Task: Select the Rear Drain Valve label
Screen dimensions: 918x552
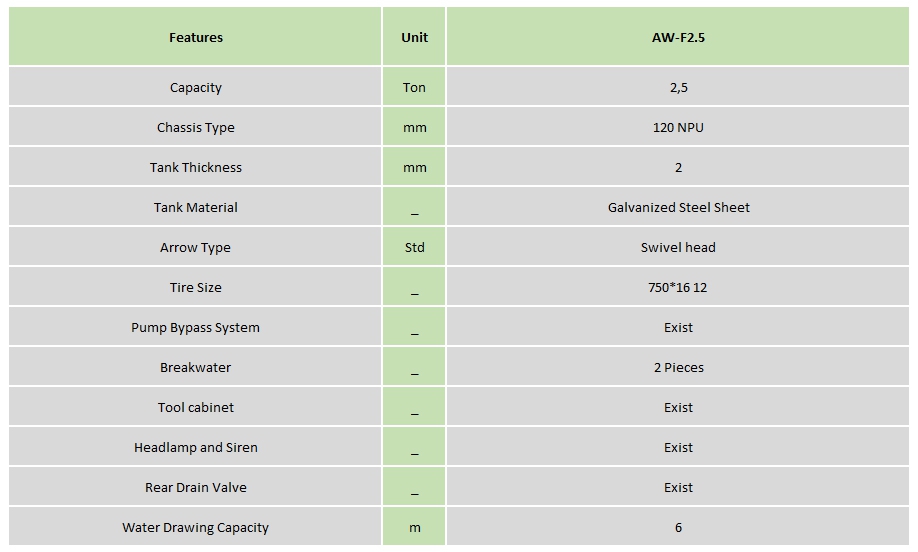Action: coord(196,487)
